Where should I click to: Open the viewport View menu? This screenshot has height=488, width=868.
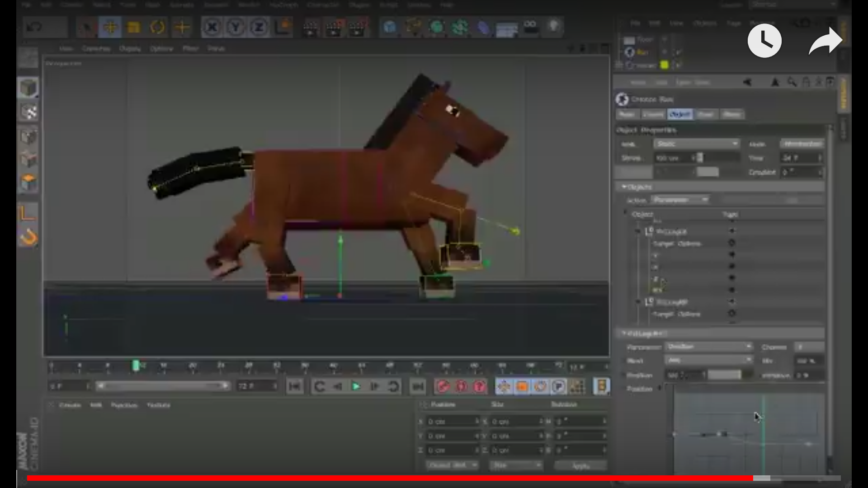(x=66, y=48)
